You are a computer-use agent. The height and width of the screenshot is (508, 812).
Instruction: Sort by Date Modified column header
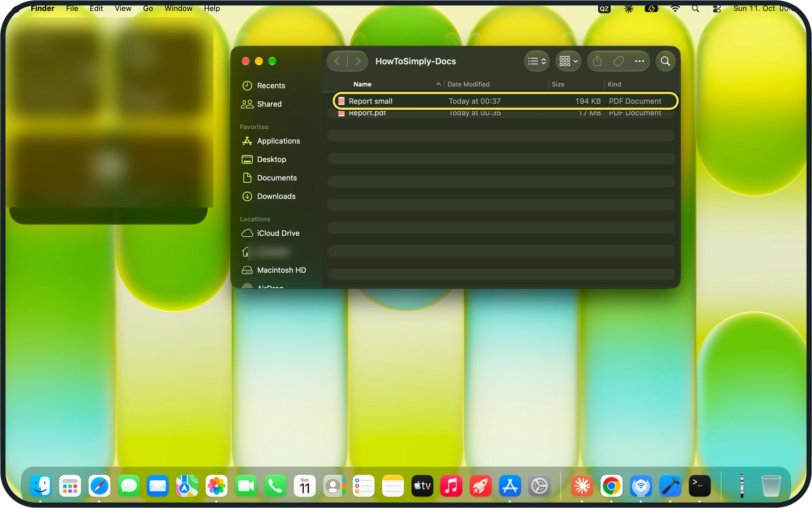tap(468, 84)
